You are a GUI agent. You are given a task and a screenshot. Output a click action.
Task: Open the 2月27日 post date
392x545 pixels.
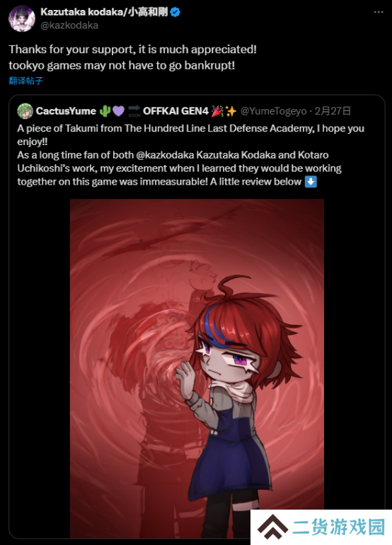[x=333, y=111]
